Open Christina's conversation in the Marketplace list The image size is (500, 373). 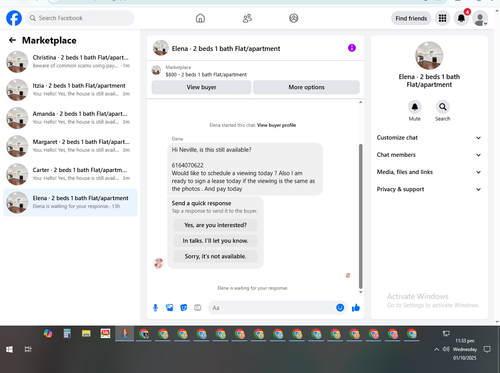point(70,62)
